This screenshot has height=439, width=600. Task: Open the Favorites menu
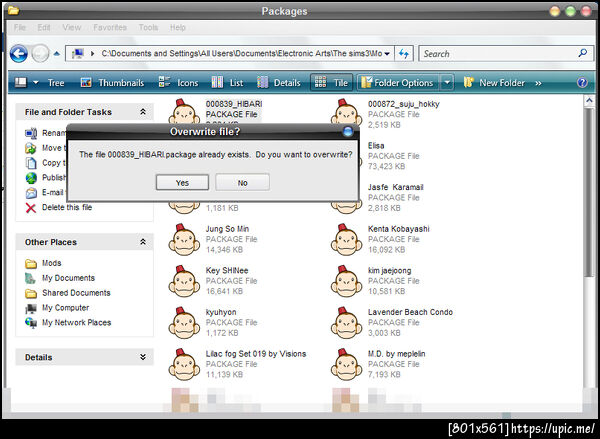110,28
